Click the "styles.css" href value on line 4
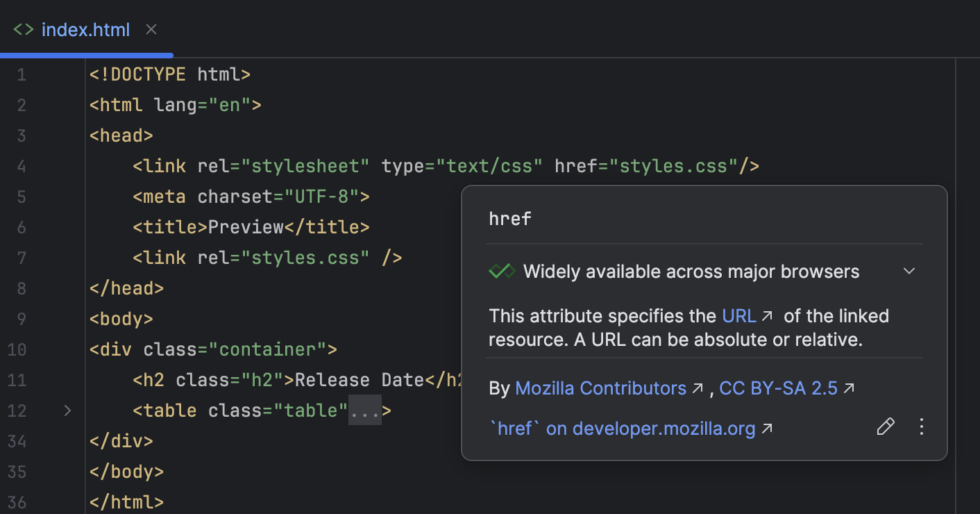Screen dimensions: 980x514 click(x=673, y=166)
